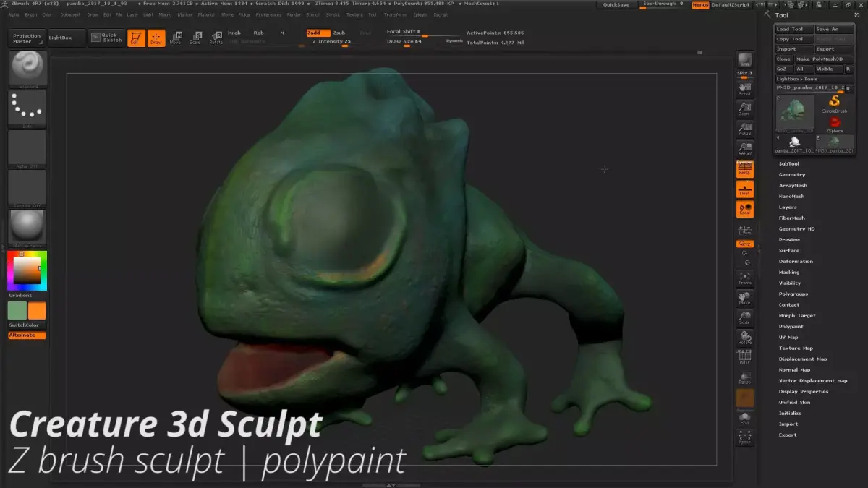
Task: Click the right shelf Move view icon
Action: (x=744, y=298)
